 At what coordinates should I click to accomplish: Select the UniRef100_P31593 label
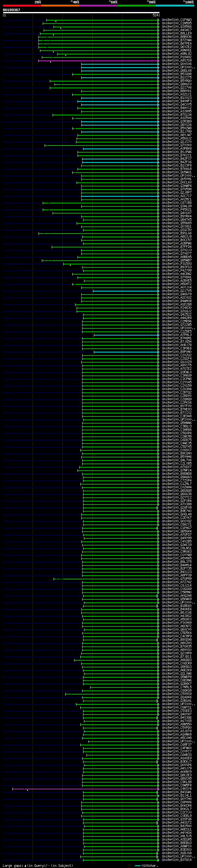(x=177, y=264)
